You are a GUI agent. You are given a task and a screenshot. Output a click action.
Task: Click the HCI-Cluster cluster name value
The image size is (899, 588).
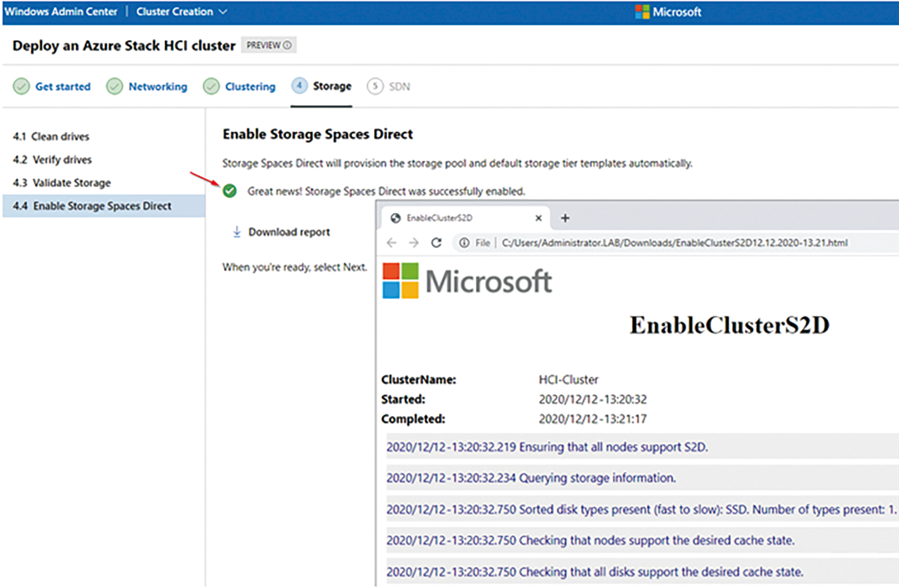(568, 380)
